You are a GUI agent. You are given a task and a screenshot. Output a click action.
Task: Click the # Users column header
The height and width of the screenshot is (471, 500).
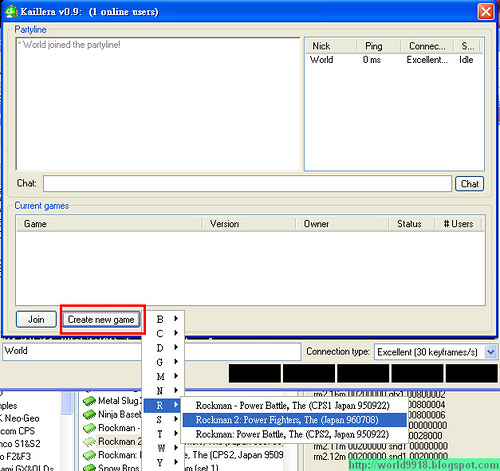point(458,224)
